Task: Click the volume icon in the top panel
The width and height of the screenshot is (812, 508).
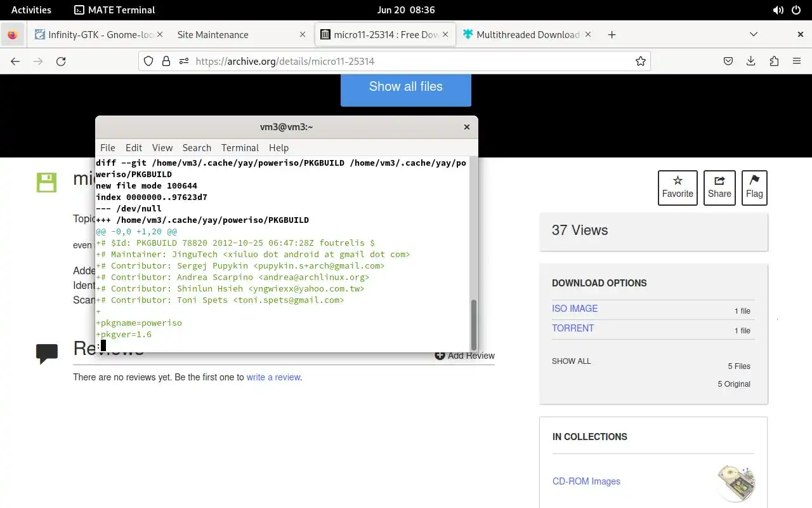Action: click(778, 10)
